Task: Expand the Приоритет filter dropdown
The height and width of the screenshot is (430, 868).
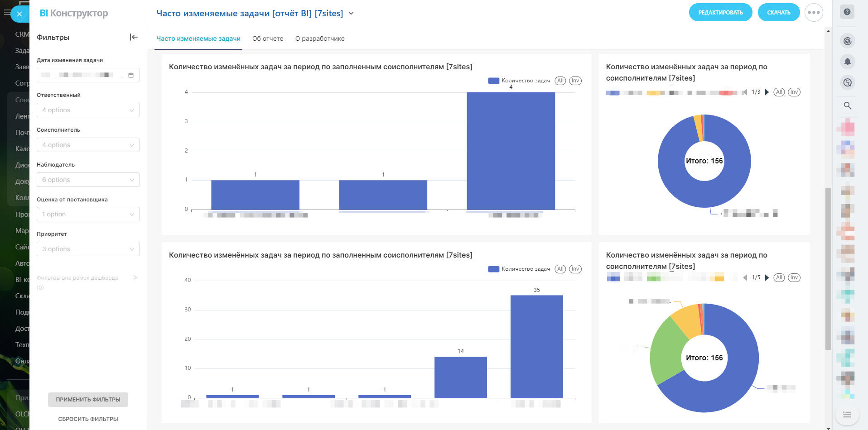Action: coord(88,249)
